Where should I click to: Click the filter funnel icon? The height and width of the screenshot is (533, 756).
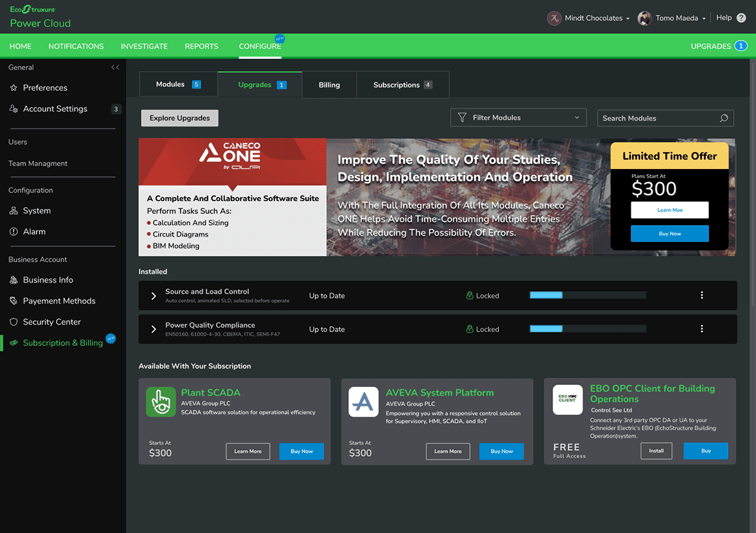(x=462, y=117)
